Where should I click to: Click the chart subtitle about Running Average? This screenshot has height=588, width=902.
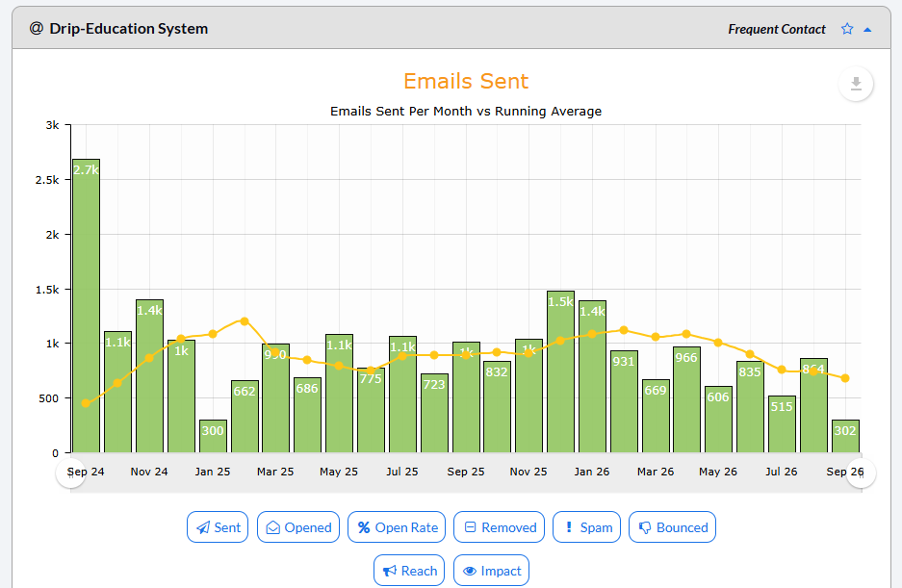[466, 111]
